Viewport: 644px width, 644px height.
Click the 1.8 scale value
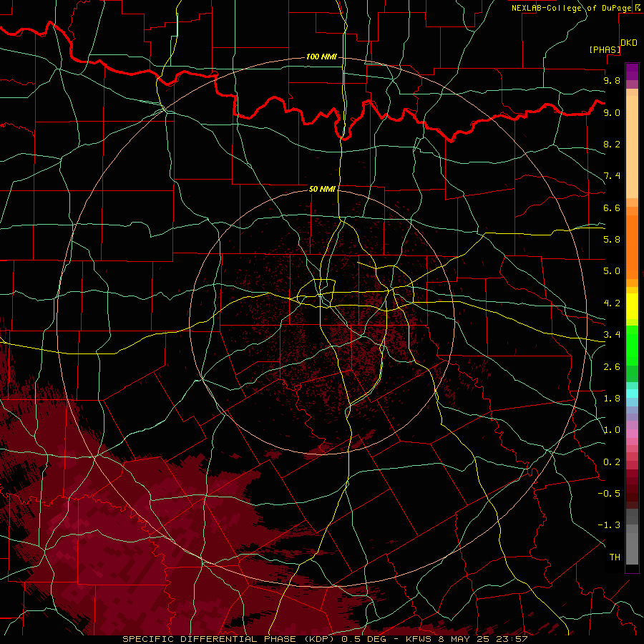(x=612, y=399)
